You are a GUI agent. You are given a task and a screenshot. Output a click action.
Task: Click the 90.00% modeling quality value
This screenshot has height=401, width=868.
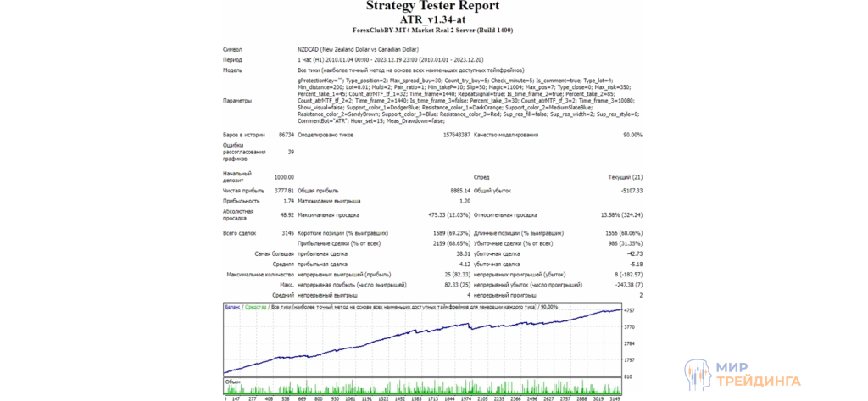pos(632,135)
